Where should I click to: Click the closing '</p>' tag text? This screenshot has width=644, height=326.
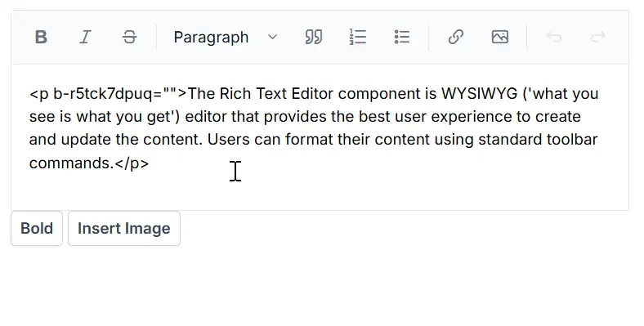click(132, 163)
